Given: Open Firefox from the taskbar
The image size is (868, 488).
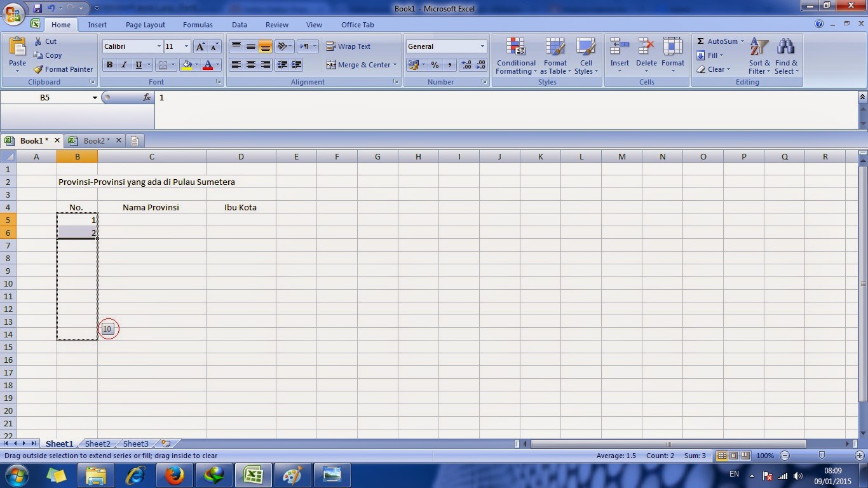Looking at the screenshot, I should [x=173, y=475].
